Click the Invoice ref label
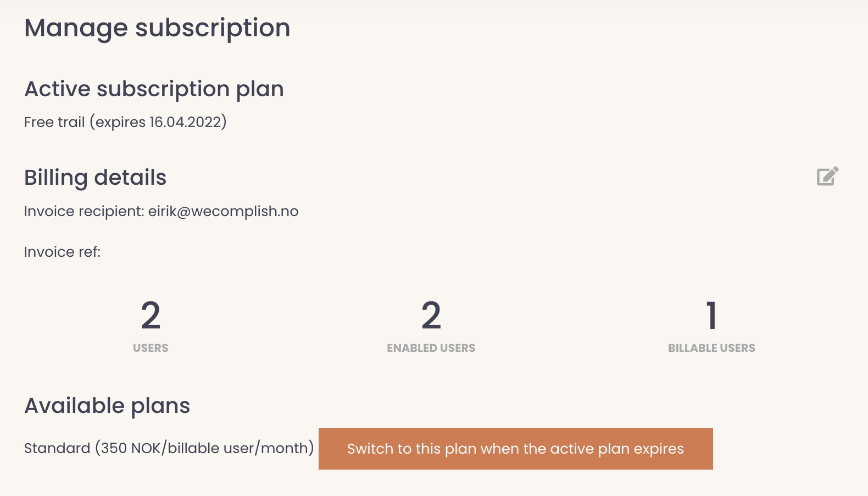Viewport: 868px width, 496px height. 62,252
